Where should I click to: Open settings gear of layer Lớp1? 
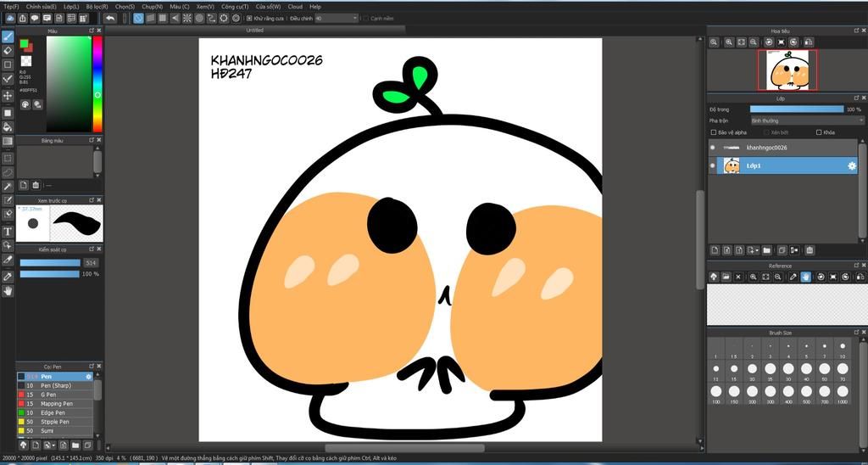(852, 165)
